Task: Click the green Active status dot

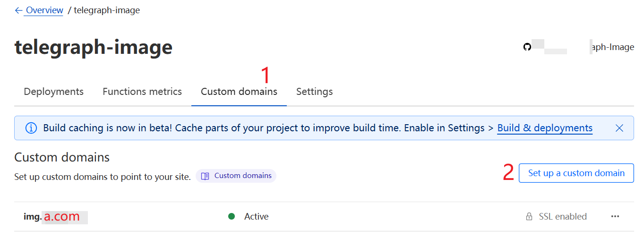Action: [x=232, y=216]
